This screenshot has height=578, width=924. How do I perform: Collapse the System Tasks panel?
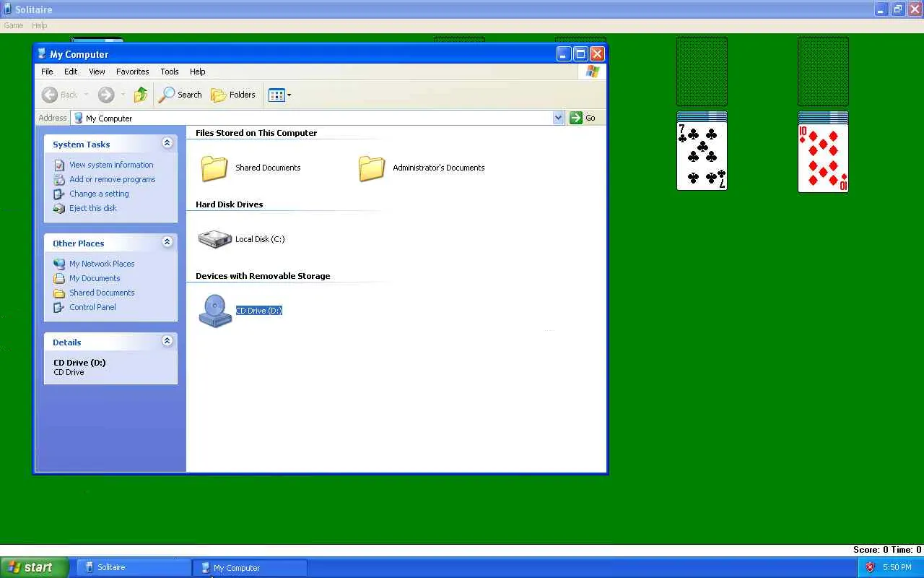[167, 143]
